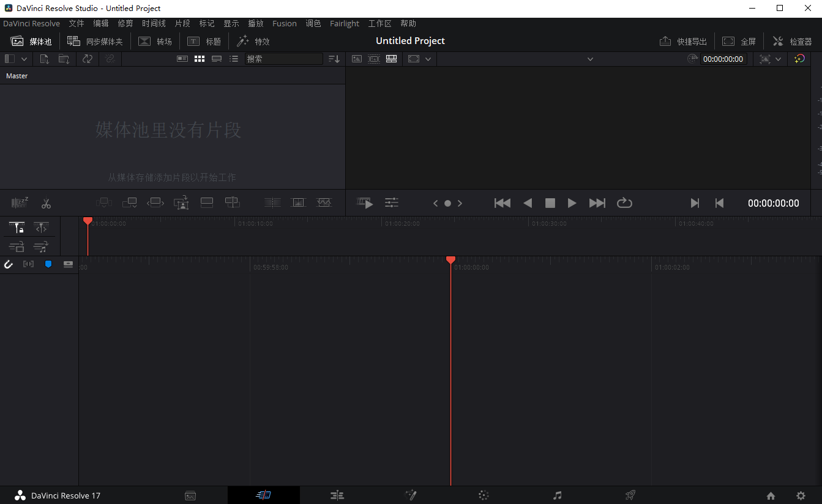822x504 pixels.
Task: Switch to 全屏 full screen view
Action: point(739,41)
